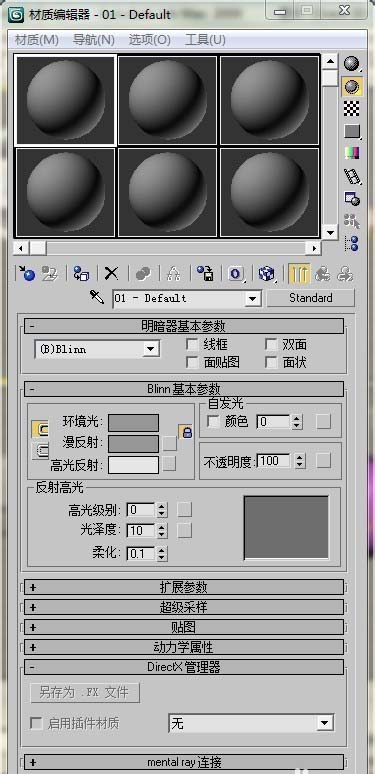Screen dimensions: 375x774
Task: Click Show Map in Viewport cube icon
Action: 267,273
